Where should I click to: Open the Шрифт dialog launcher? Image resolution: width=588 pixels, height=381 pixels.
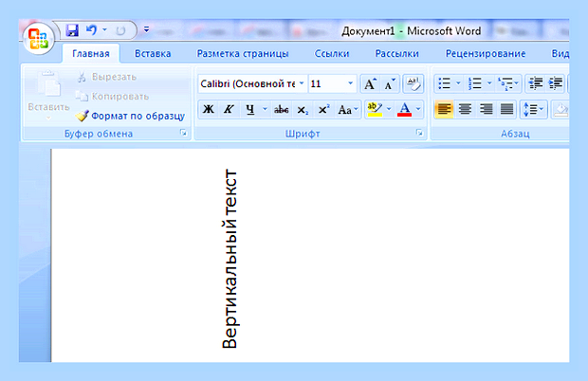click(419, 133)
